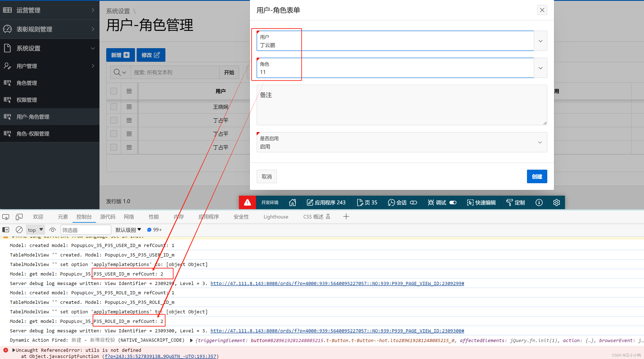The width and height of the screenshot is (644, 359).
Task: Click the 修改 button
Action: [151, 55]
